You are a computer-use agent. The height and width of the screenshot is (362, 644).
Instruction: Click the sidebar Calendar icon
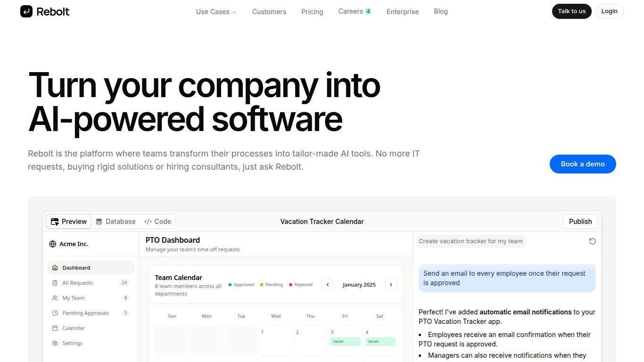55,328
